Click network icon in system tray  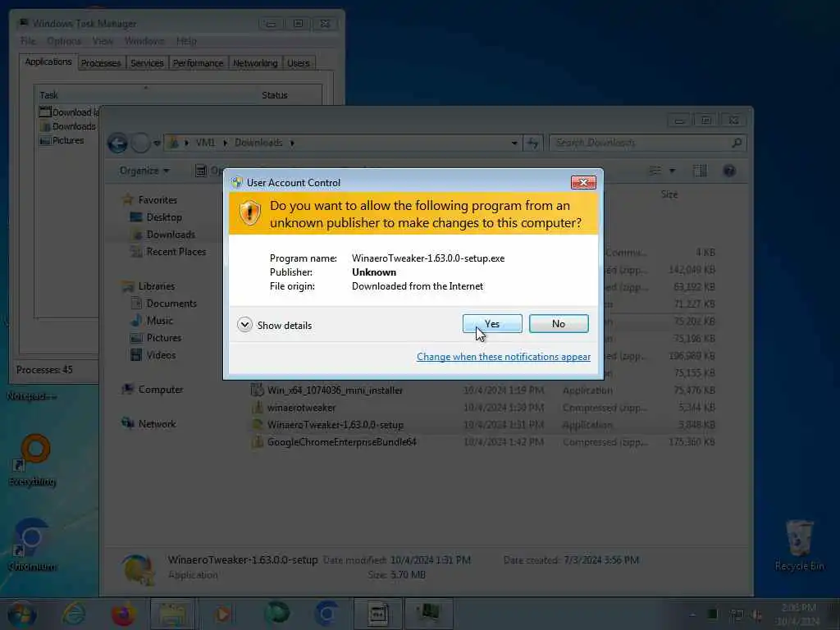(x=737, y=614)
